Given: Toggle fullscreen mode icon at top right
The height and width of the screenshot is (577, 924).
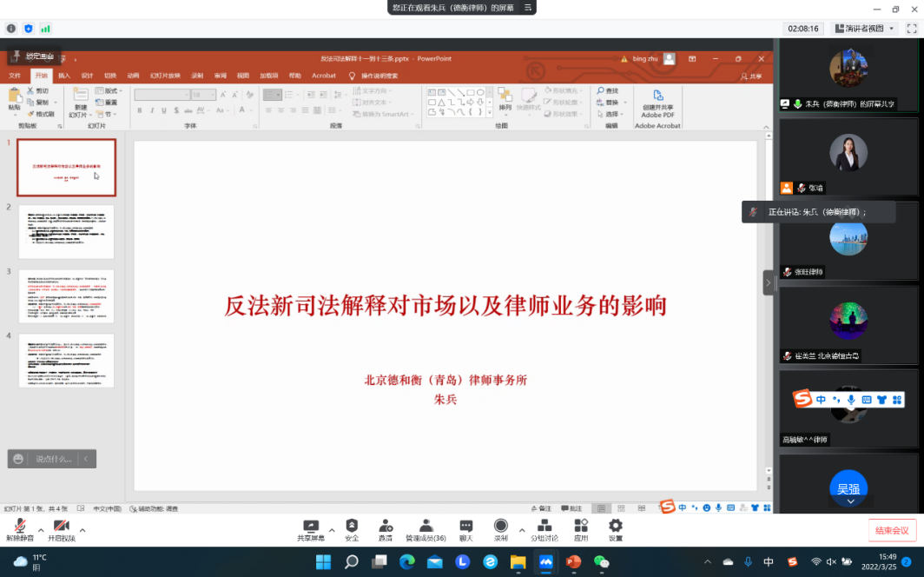Looking at the screenshot, I should pyautogui.click(x=912, y=29).
